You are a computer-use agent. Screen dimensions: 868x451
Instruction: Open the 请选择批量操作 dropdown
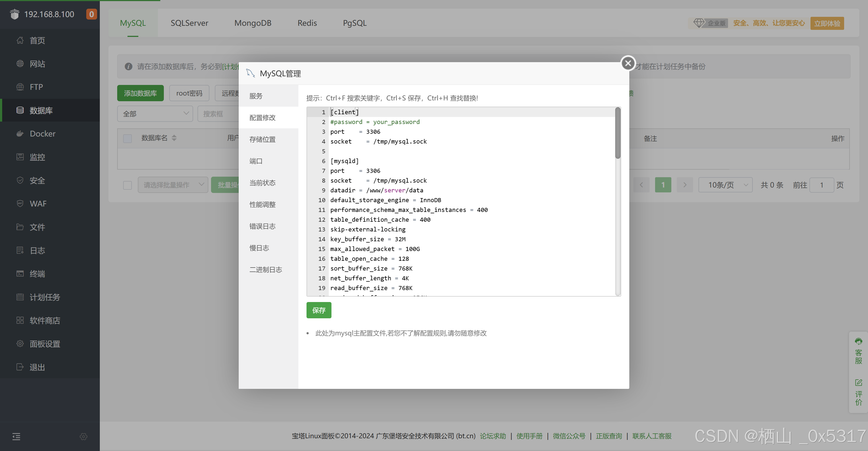click(173, 185)
